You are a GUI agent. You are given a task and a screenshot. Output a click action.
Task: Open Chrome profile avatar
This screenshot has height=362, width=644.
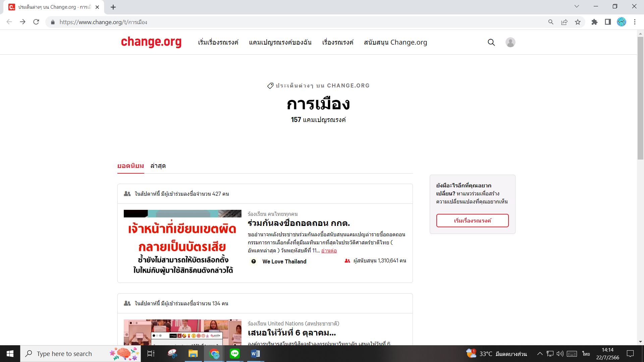click(x=622, y=22)
